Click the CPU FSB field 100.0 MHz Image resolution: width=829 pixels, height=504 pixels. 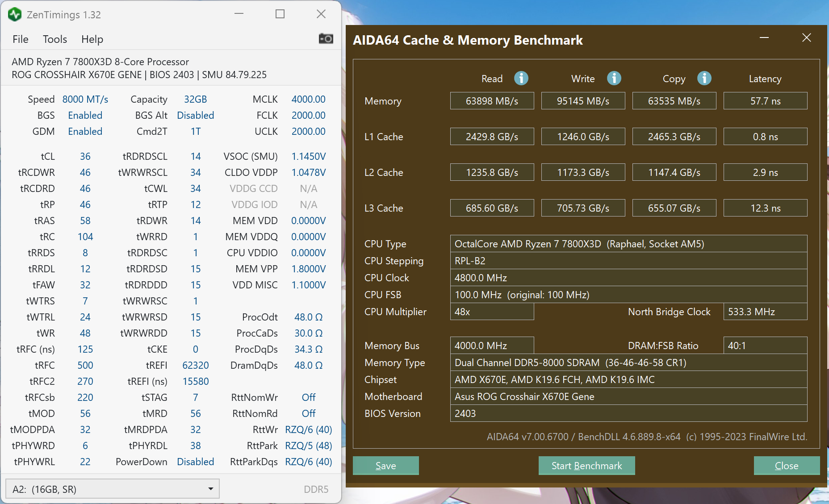pyautogui.click(x=628, y=295)
